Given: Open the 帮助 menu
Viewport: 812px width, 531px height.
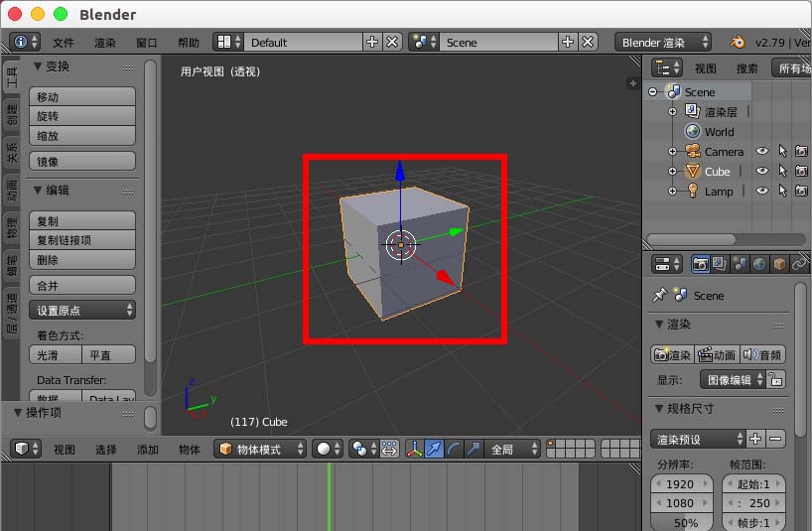Looking at the screenshot, I should [189, 43].
